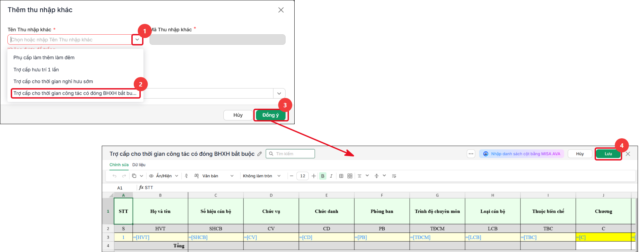The height and width of the screenshot is (252, 644).
Task: Expand the copy options chevron
Action: pos(141,176)
